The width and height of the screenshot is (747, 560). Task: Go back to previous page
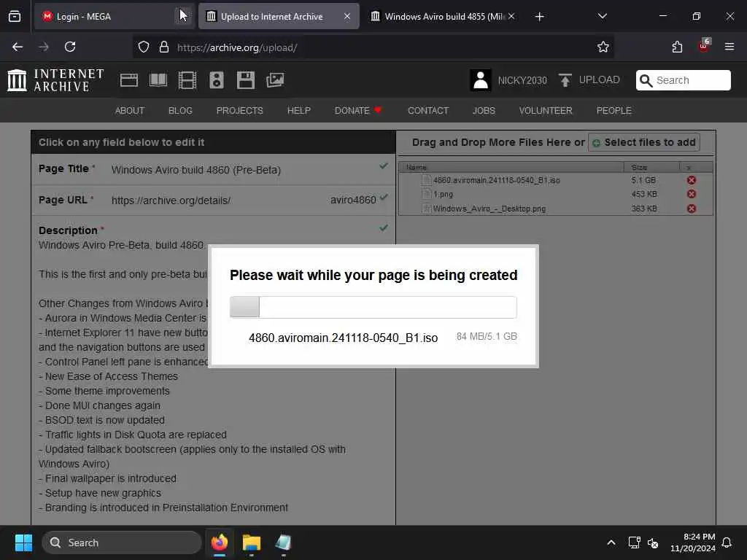click(x=18, y=47)
